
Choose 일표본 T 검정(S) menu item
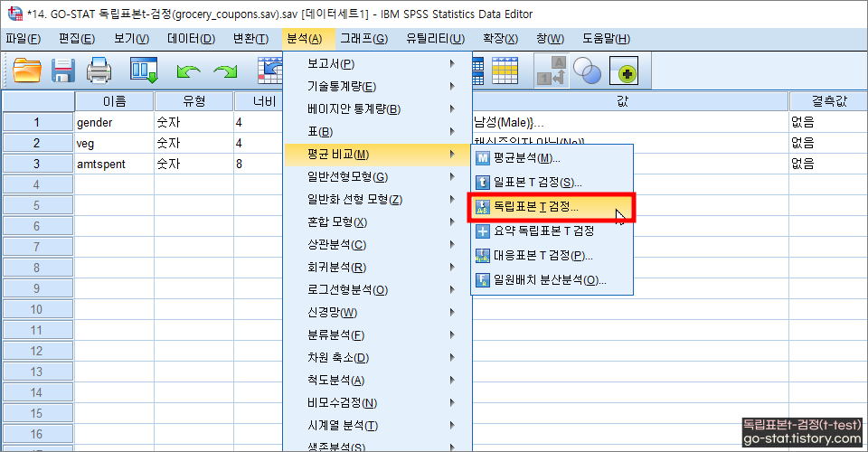pos(552,182)
